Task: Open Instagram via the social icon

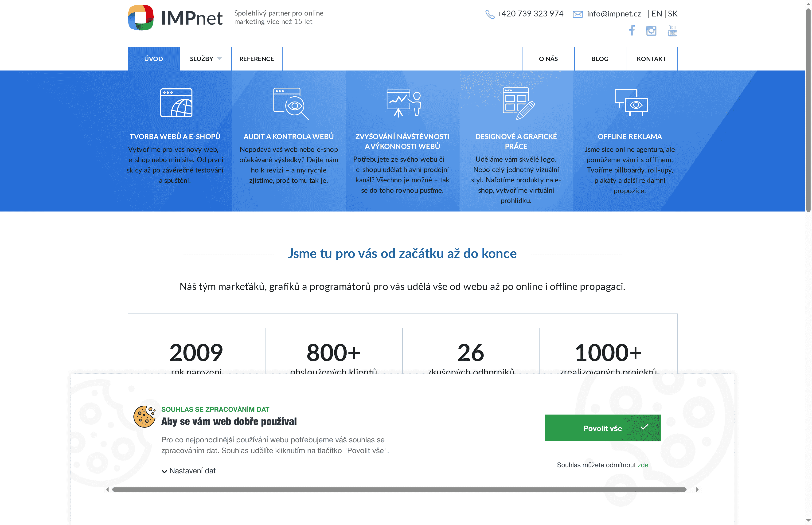Action: point(652,30)
